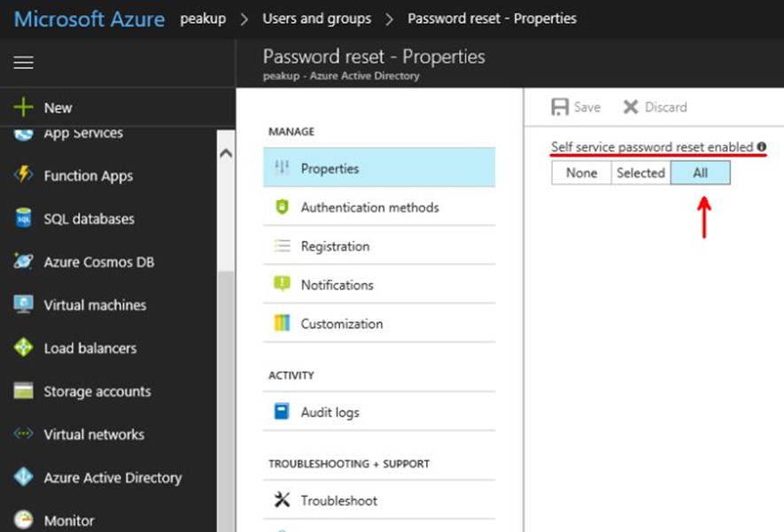Open Customization menu item
Screen dimensions: 784x532
379,323
